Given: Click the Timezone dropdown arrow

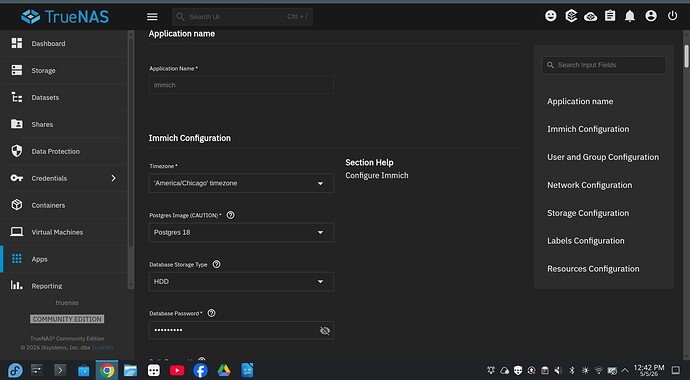Looking at the screenshot, I should pyautogui.click(x=320, y=183).
